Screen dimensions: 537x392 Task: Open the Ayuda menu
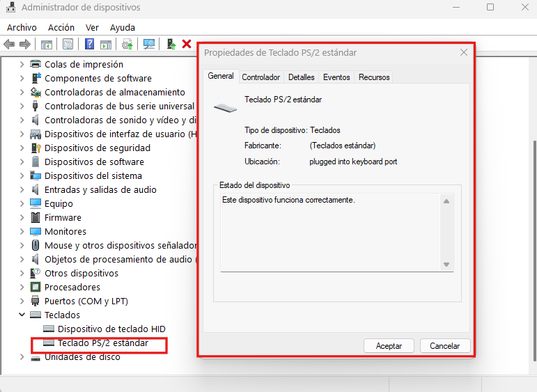pyautogui.click(x=123, y=27)
